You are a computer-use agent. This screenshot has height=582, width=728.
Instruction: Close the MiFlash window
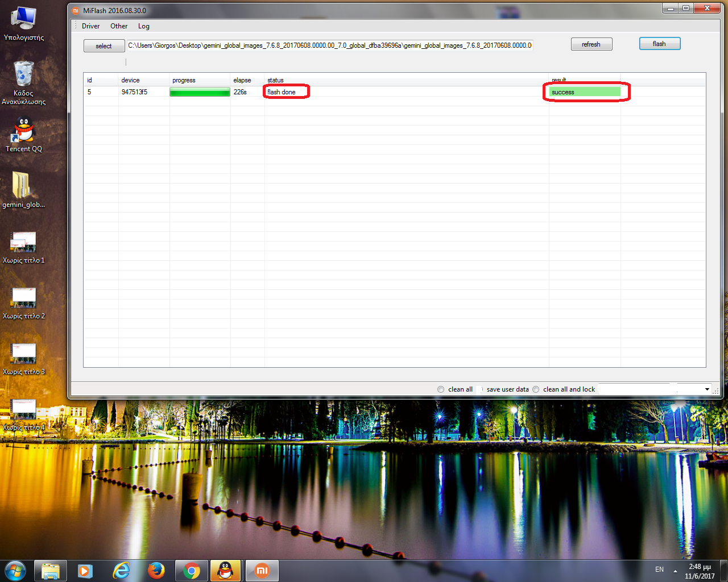pos(707,9)
